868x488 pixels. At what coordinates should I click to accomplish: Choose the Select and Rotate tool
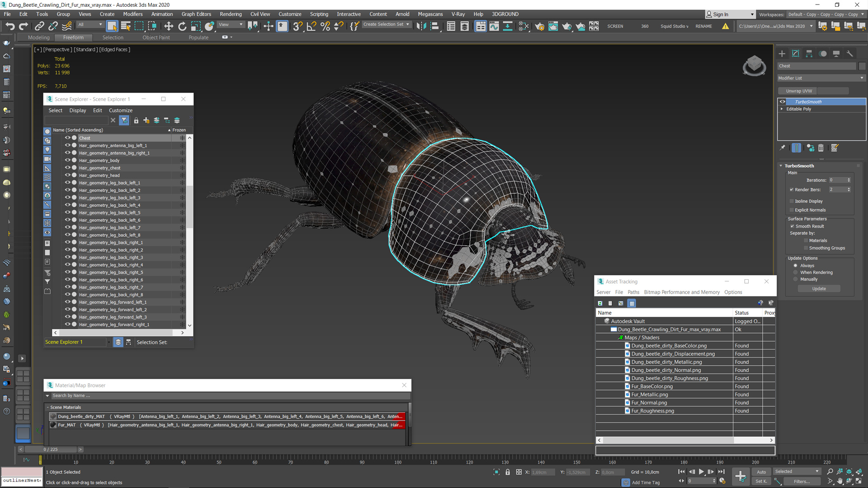point(182,26)
